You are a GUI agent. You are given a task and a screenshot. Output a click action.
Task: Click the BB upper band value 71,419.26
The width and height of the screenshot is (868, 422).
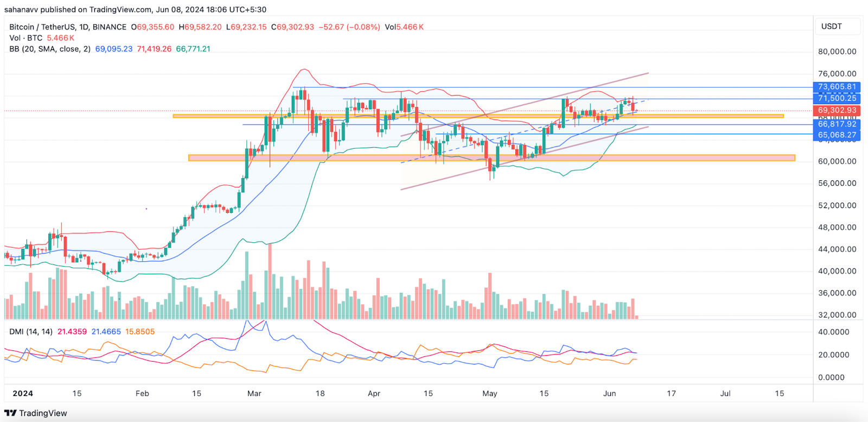click(154, 49)
